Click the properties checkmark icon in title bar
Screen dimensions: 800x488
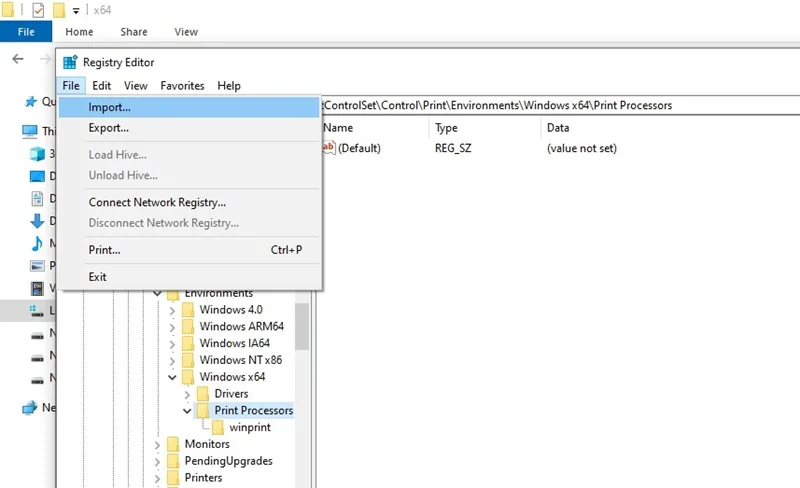click(38, 10)
